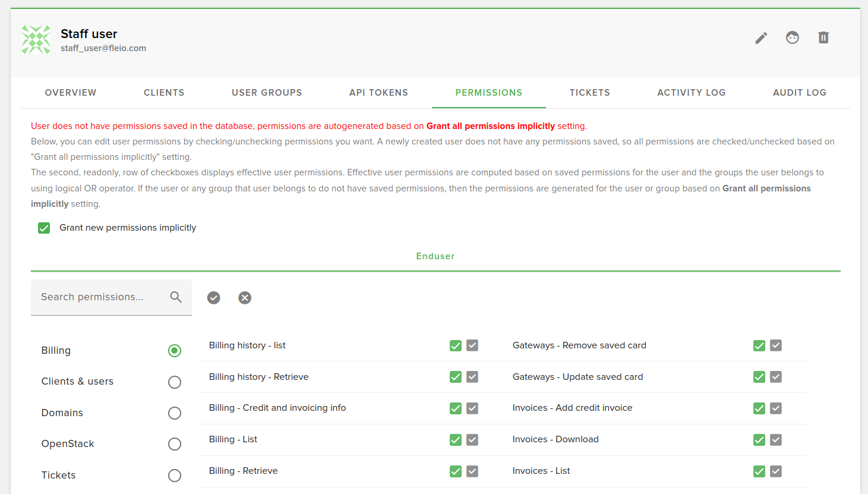
Task: Click the Fleio avatar logo next to Staff user
Action: point(36,39)
